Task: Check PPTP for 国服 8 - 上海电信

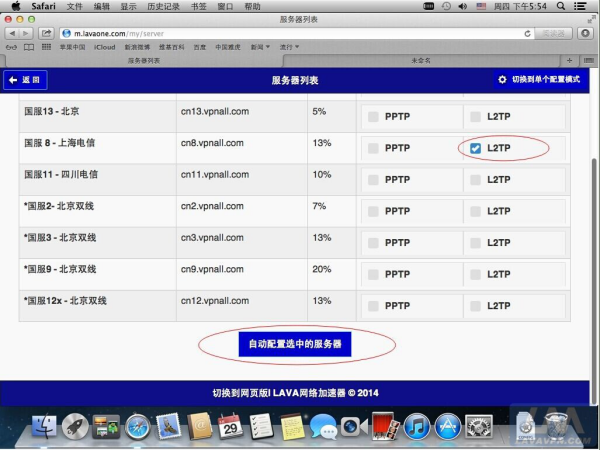Action: [373, 148]
